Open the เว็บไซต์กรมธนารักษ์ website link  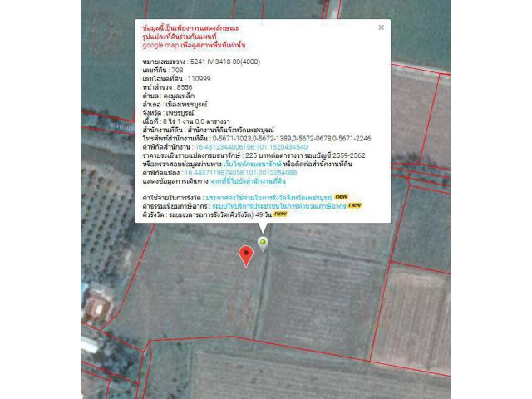coord(253,165)
